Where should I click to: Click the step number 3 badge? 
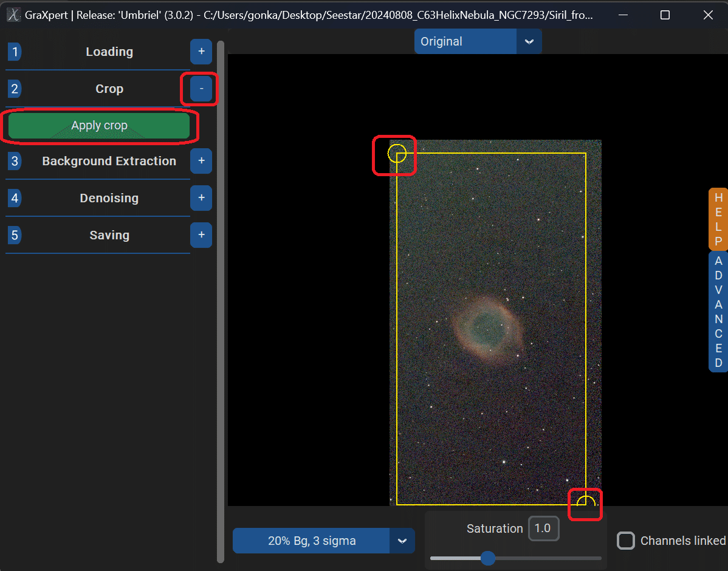click(15, 161)
